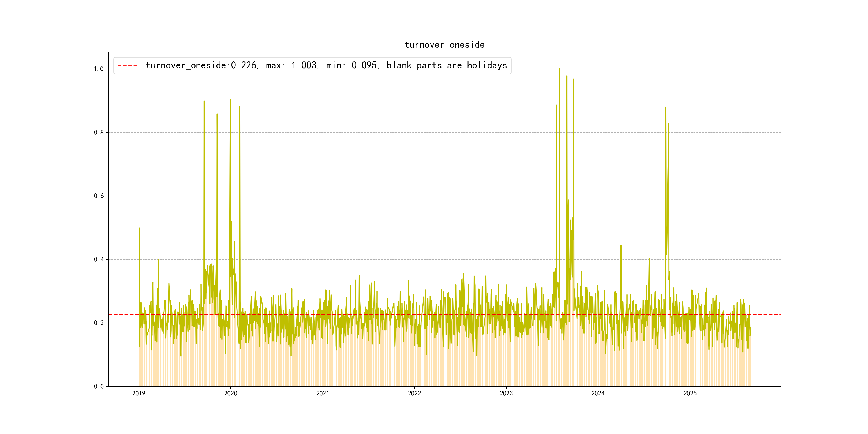Click the 2020 x-axis tick label
The width and height of the screenshot is (868, 434).
pyautogui.click(x=230, y=393)
